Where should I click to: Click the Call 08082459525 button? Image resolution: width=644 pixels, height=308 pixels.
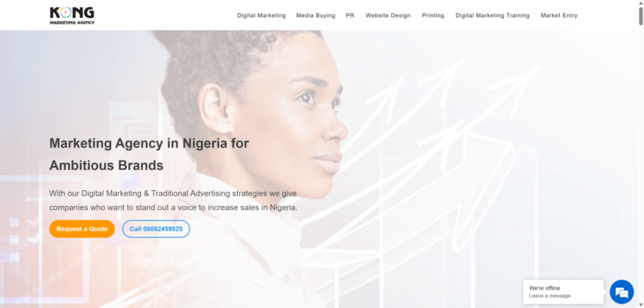point(156,229)
